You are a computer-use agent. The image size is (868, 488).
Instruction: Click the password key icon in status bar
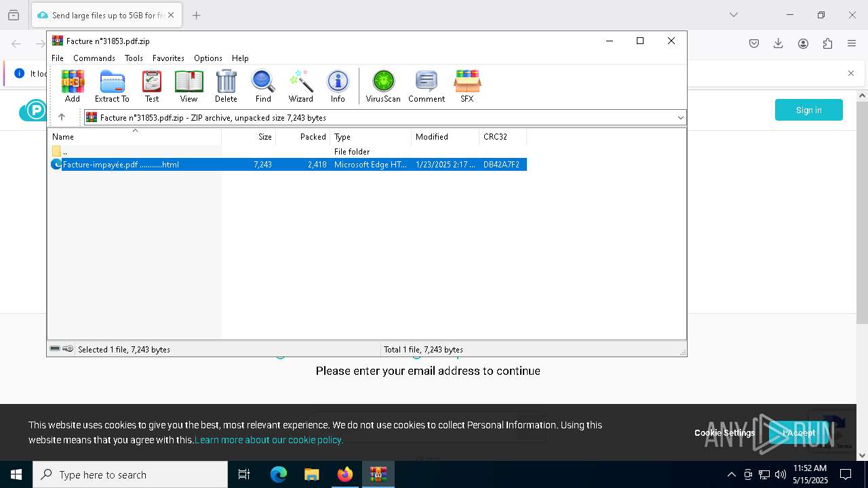coord(68,349)
